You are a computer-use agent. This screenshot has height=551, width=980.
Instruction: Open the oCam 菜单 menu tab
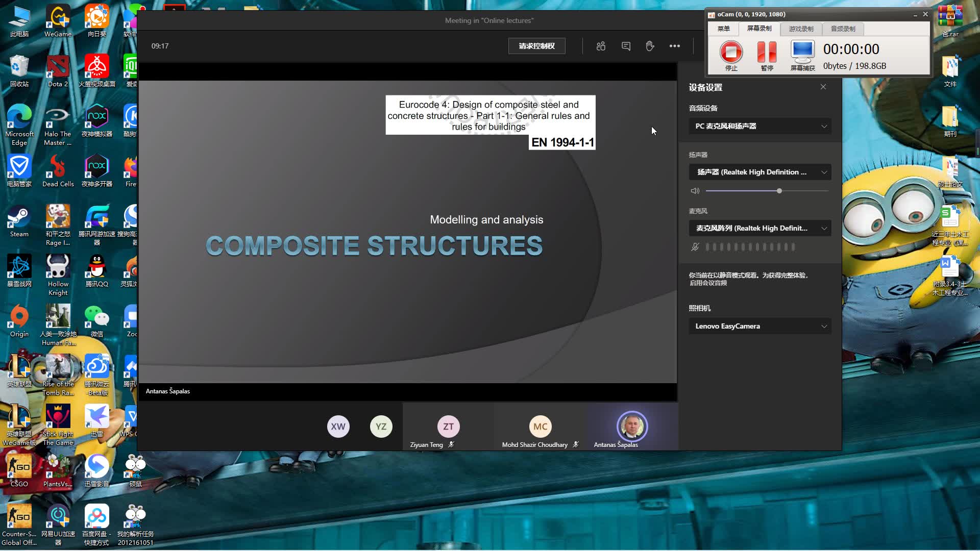[x=723, y=29]
